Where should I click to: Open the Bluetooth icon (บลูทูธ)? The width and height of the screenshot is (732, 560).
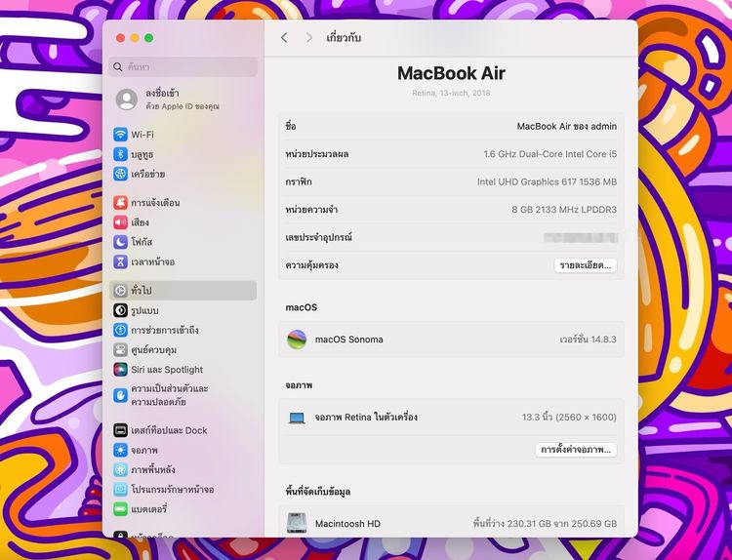[120, 154]
